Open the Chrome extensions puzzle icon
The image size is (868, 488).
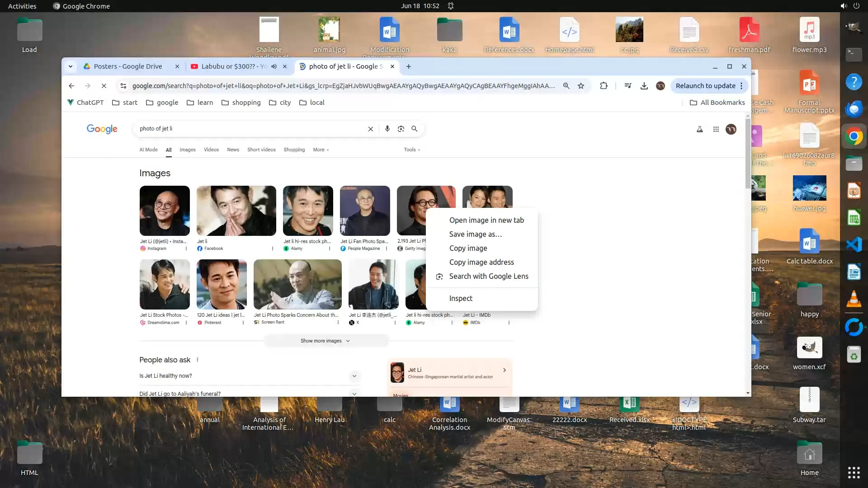tap(604, 86)
